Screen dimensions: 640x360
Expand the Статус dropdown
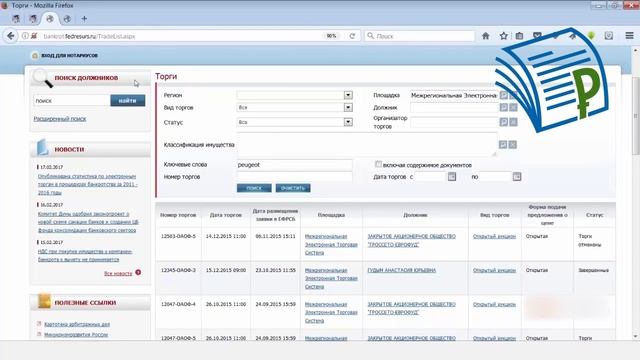[x=348, y=122]
